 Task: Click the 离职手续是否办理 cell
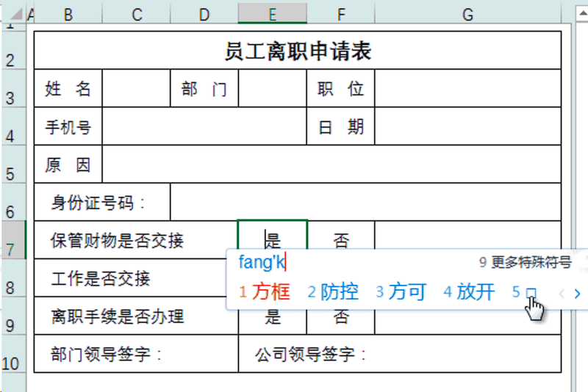(136, 316)
